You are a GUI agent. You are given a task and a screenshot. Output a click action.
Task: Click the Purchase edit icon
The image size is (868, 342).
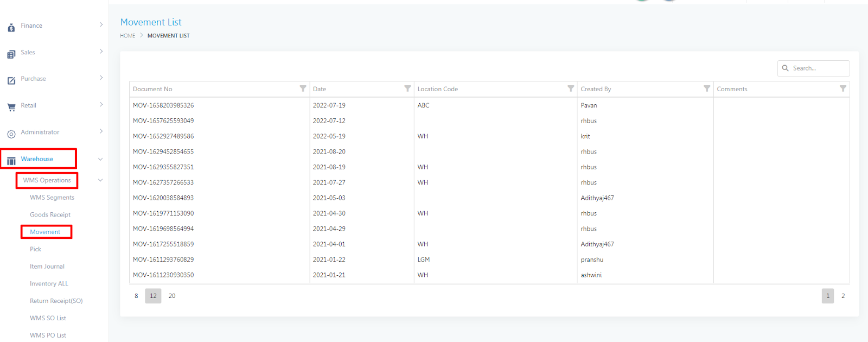[11, 80]
